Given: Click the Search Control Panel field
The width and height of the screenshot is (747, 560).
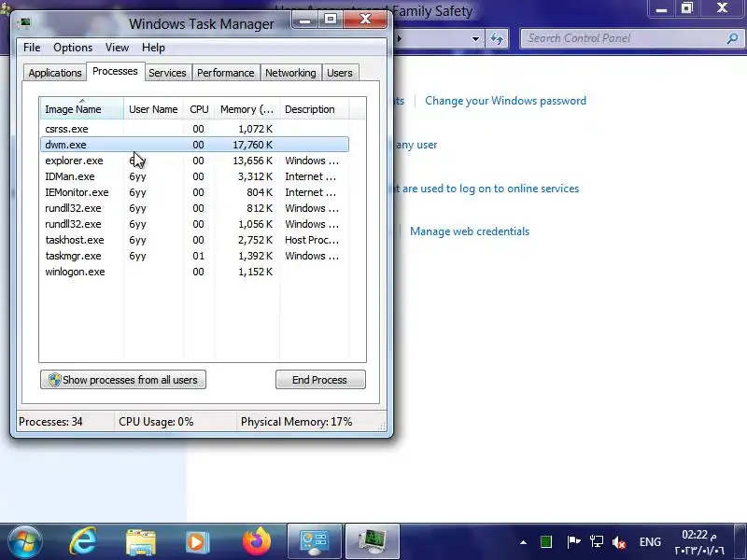Looking at the screenshot, I should [x=631, y=38].
